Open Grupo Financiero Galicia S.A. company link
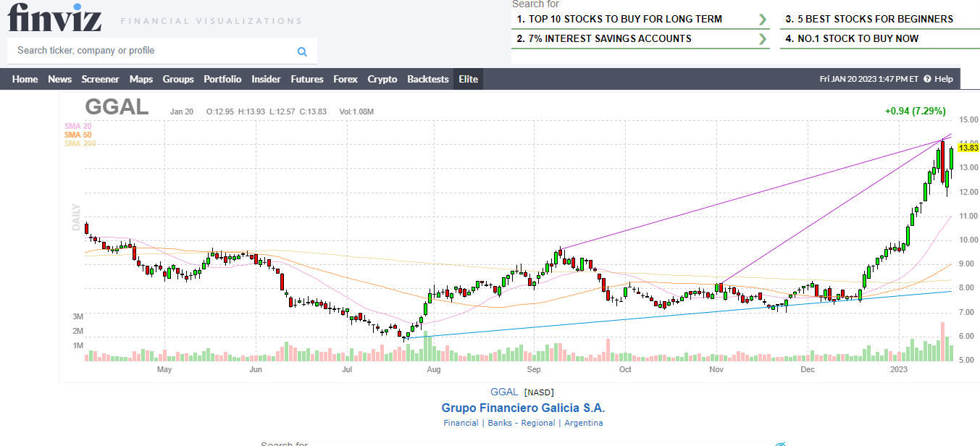The height and width of the screenshot is (446, 980). (x=523, y=408)
